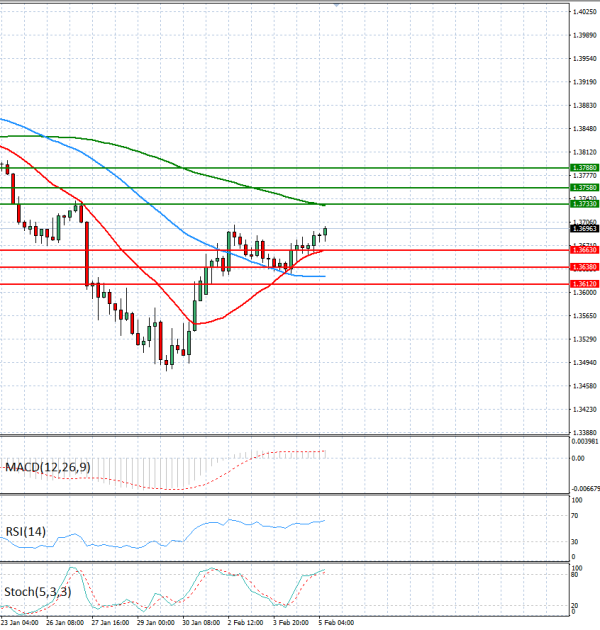Click the 23 Jan 04:00 time axis label
The width and height of the screenshot is (600, 630).
[x=20, y=623]
